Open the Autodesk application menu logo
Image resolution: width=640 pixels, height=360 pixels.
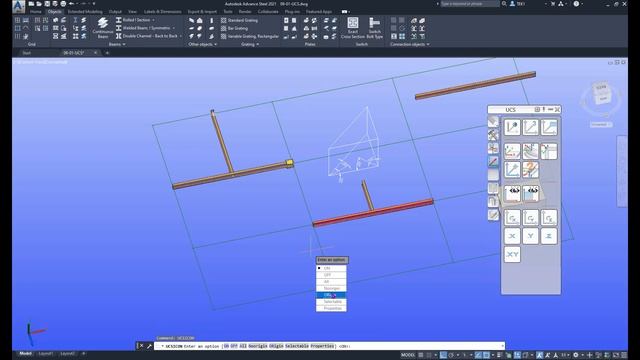(x=18, y=6)
